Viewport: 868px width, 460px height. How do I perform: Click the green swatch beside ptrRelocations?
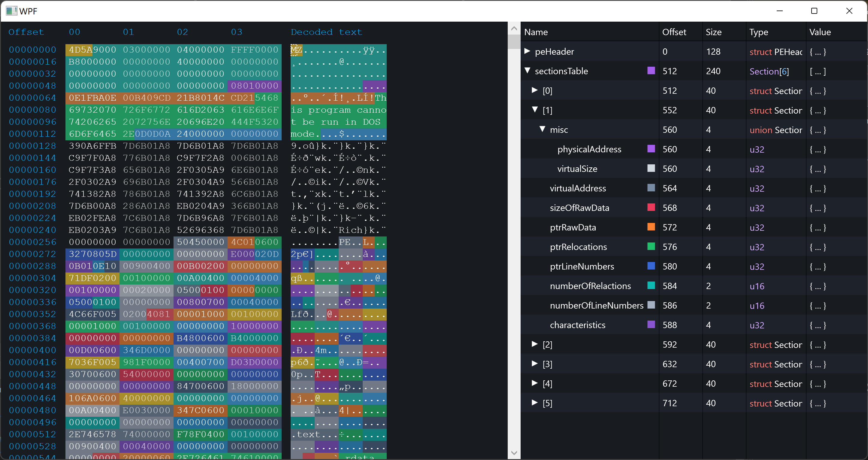[651, 247]
